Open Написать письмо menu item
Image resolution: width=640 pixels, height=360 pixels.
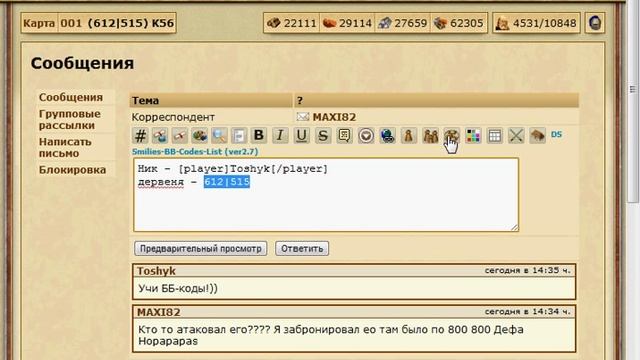[65, 148]
